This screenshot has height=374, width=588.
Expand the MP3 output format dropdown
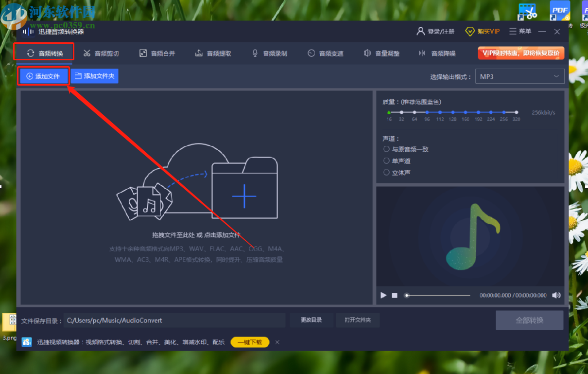point(519,76)
